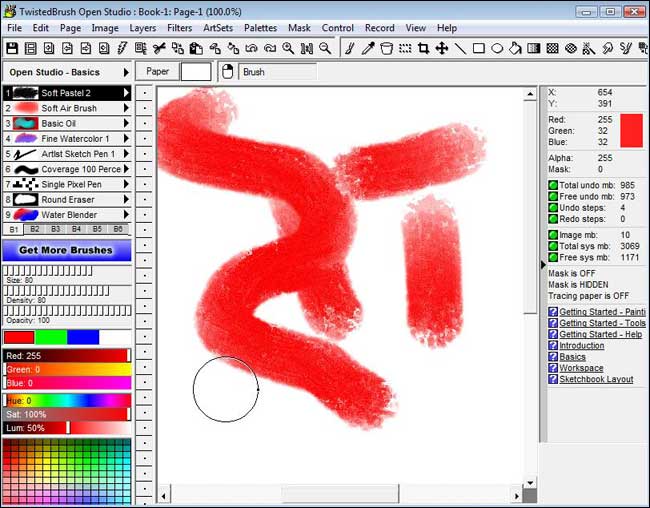
Task: Open the Layers menu
Action: tap(143, 28)
